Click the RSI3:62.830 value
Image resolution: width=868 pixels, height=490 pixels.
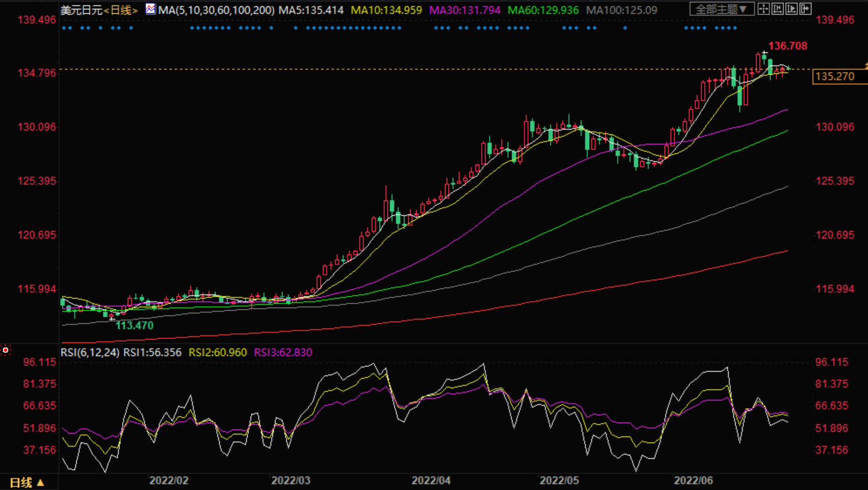283,352
